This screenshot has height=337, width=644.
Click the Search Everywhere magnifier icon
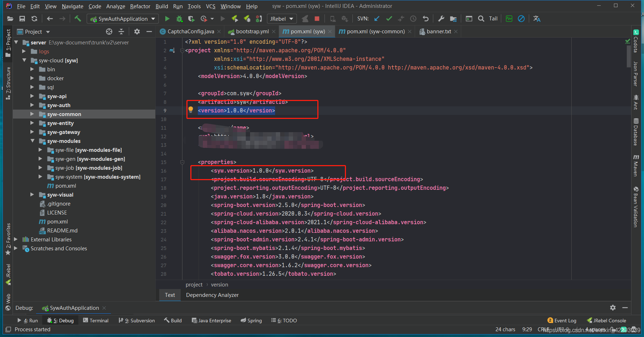pos(481,19)
